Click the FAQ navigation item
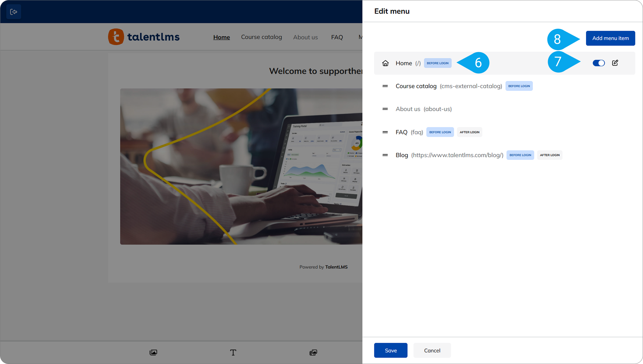The image size is (643, 364). (337, 37)
